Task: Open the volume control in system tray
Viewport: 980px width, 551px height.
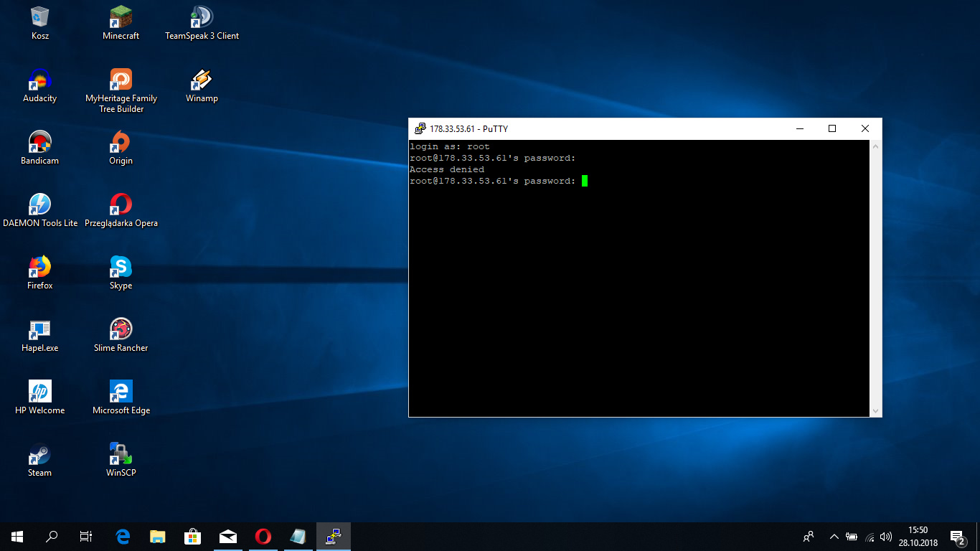Action: (886, 537)
